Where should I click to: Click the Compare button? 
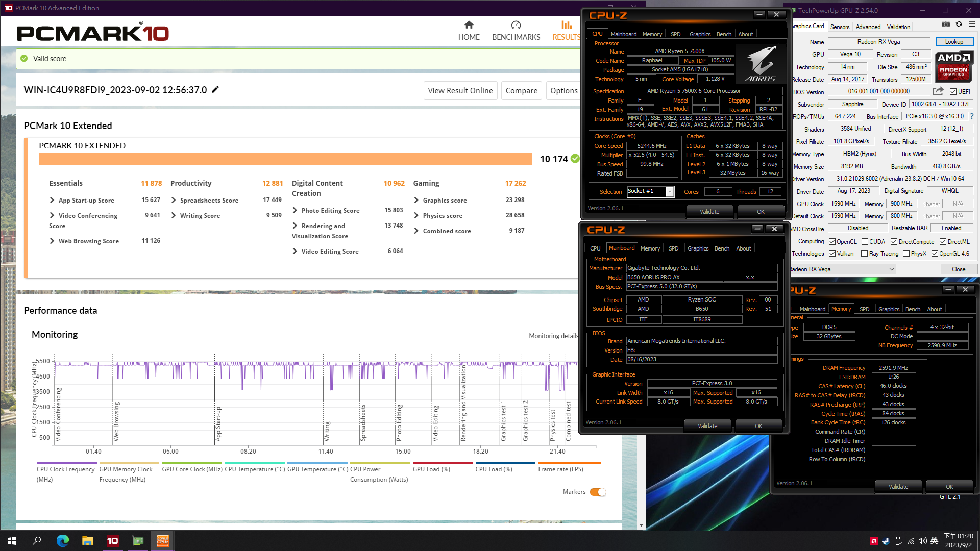[x=521, y=91]
